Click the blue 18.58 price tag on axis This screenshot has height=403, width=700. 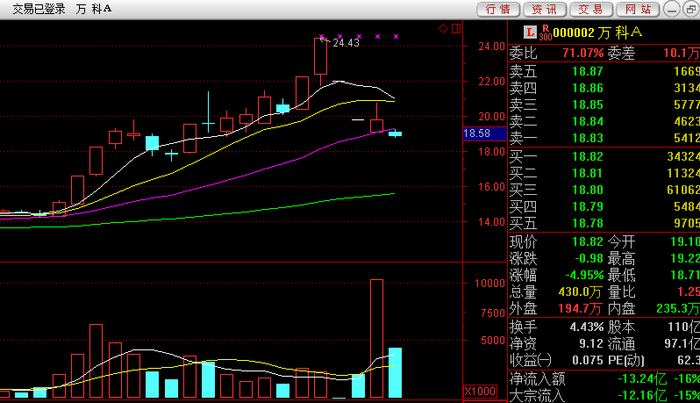point(485,133)
